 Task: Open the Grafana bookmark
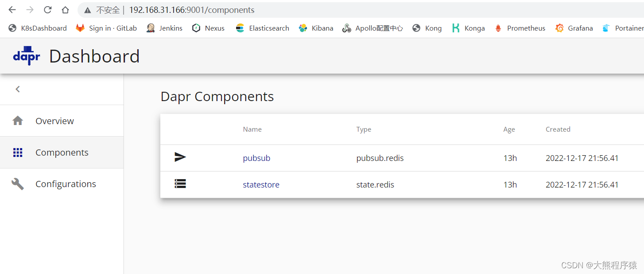click(x=579, y=28)
